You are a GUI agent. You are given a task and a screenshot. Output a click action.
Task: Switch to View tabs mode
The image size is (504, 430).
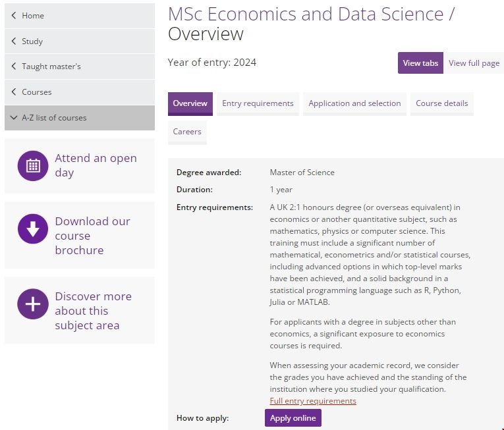coord(420,63)
